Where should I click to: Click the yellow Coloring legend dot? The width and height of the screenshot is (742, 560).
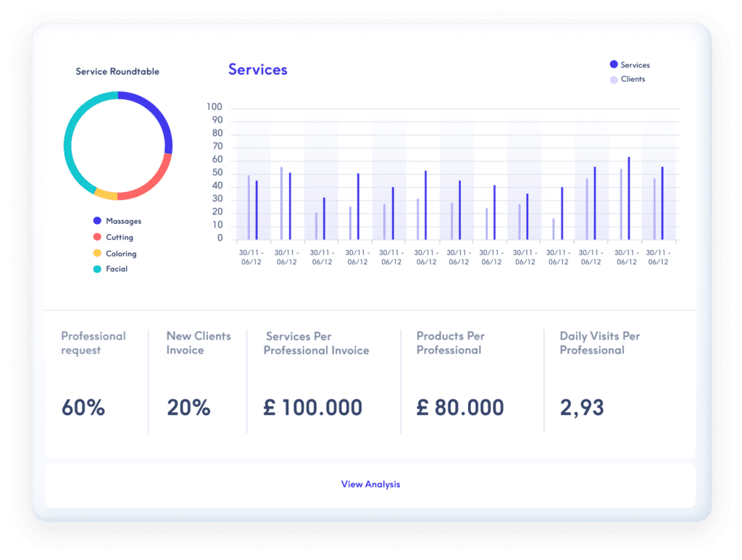[x=97, y=254]
